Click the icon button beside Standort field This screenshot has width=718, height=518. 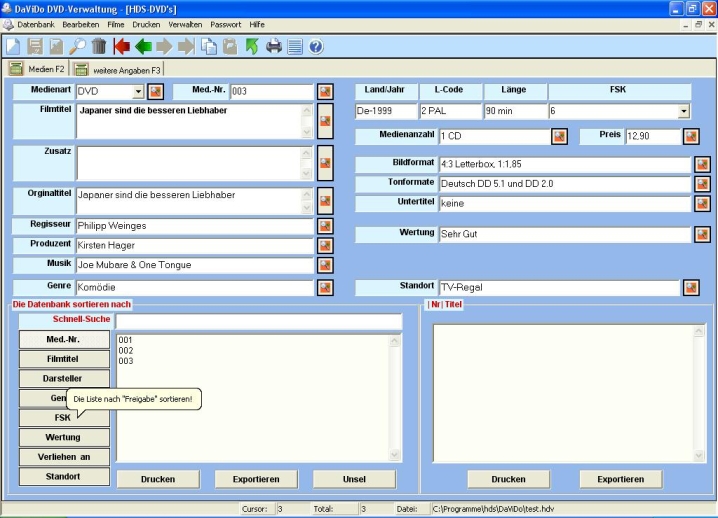tap(691, 288)
